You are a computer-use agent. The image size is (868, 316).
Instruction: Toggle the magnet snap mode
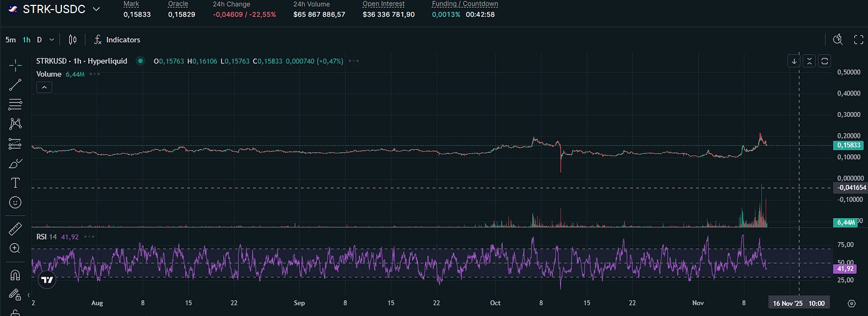tap(15, 275)
